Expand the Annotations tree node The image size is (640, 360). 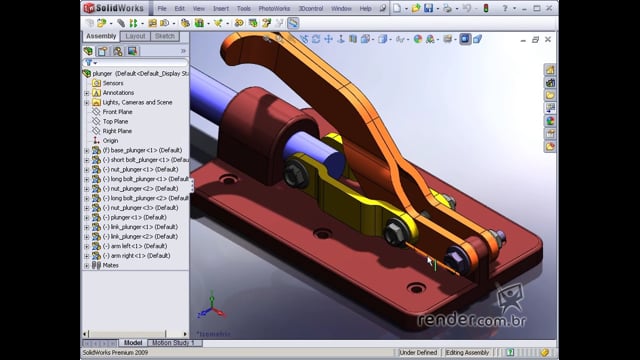87,93
